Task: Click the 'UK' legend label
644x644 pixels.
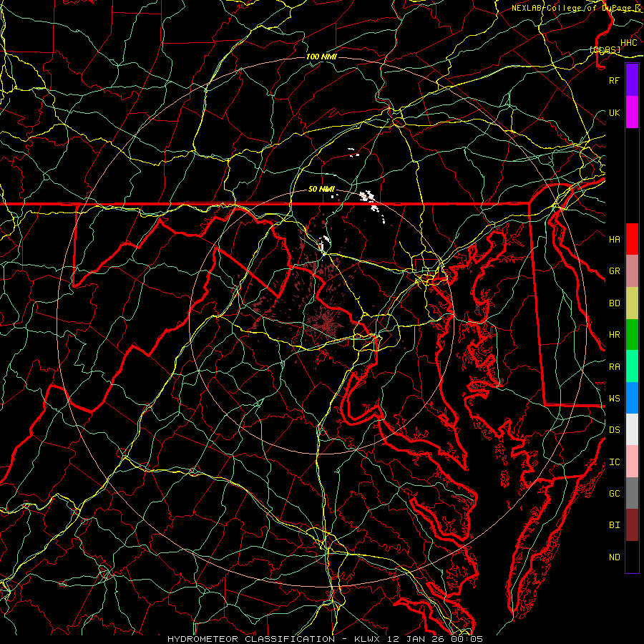Action: pyautogui.click(x=615, y=112)
